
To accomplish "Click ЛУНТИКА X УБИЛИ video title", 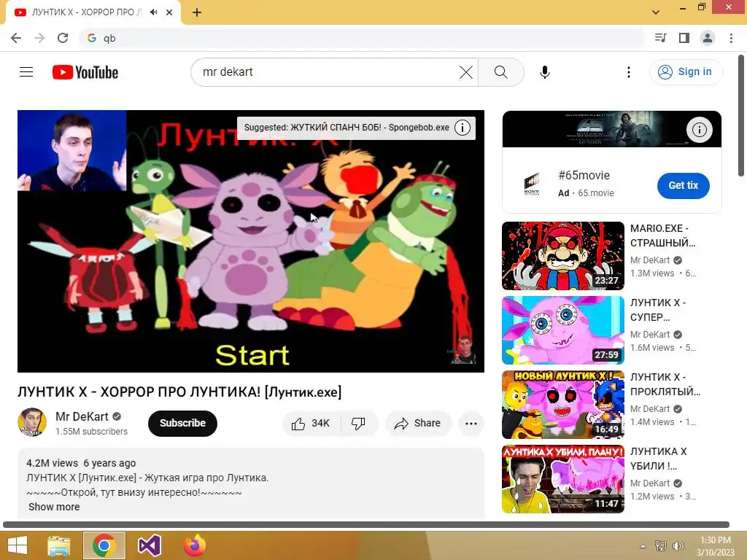I will point(659,459).
